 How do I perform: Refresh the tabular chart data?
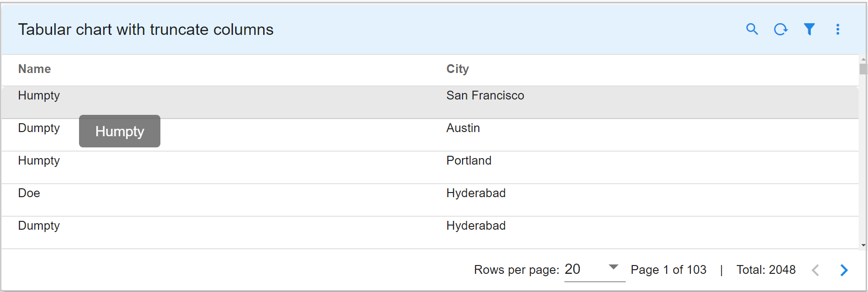pos(781,29)
